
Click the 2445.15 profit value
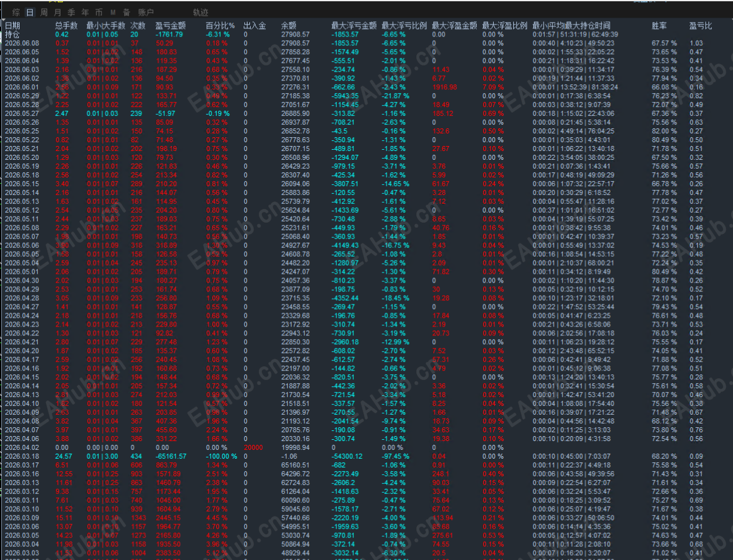coord(168,518)
